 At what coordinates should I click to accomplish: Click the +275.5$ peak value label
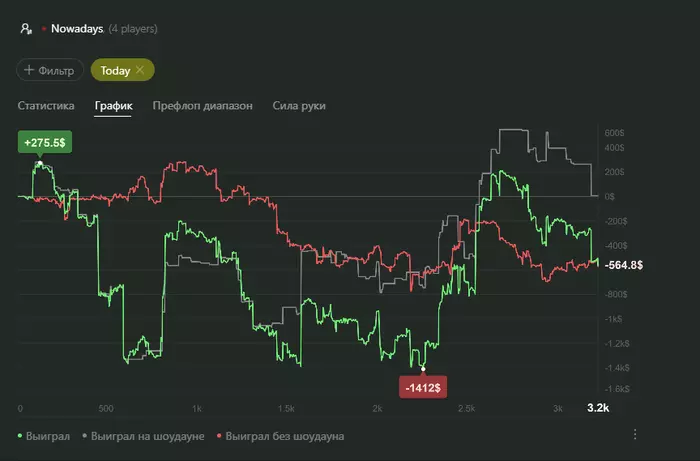42,143
